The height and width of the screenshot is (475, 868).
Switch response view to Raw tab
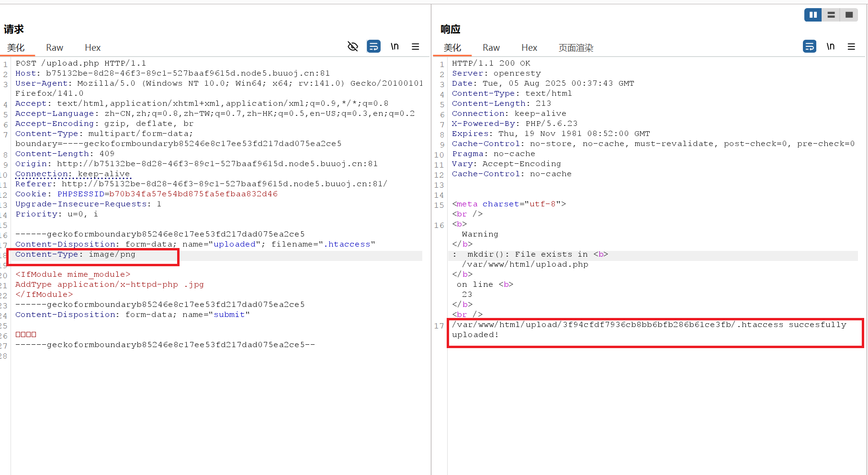[x=491, y=47]
